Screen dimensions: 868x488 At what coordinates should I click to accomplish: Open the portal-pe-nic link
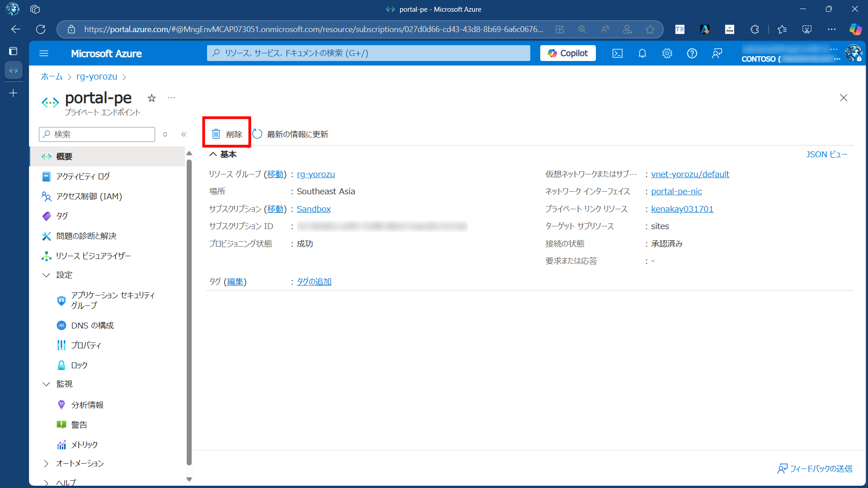[x=676, y=191]
